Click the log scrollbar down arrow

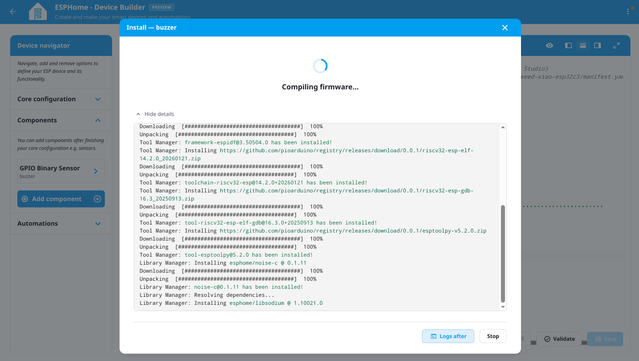tap(502, 307)
